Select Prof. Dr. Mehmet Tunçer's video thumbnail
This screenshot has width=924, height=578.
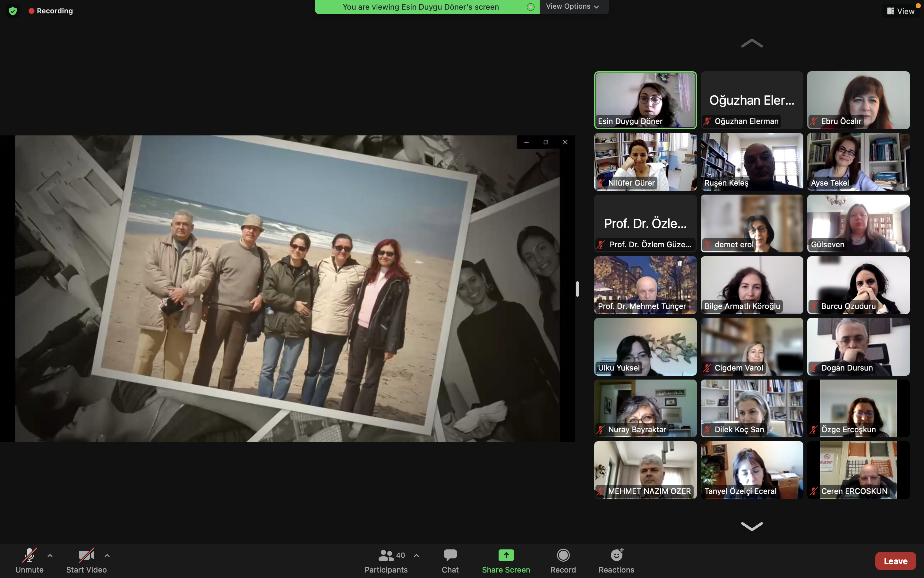[645, 285]
